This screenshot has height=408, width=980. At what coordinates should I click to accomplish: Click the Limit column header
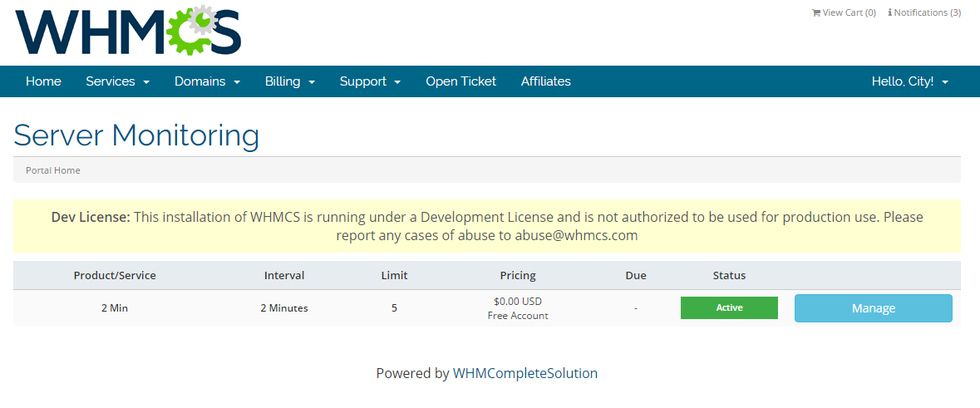(x=394, y=275)
